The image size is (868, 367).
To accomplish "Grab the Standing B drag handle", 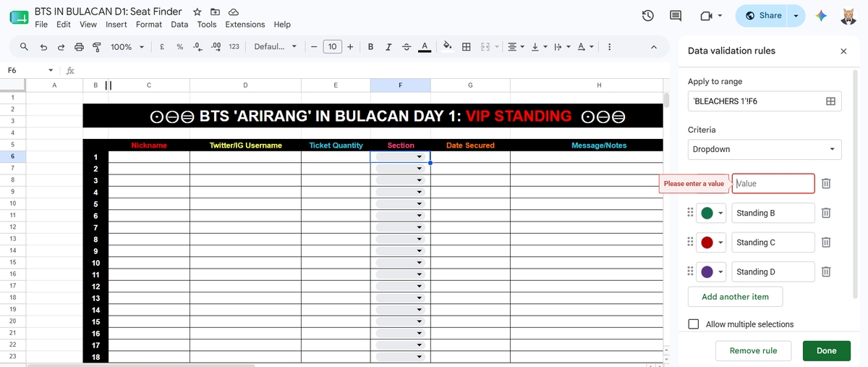I will [x=690, y=213].
